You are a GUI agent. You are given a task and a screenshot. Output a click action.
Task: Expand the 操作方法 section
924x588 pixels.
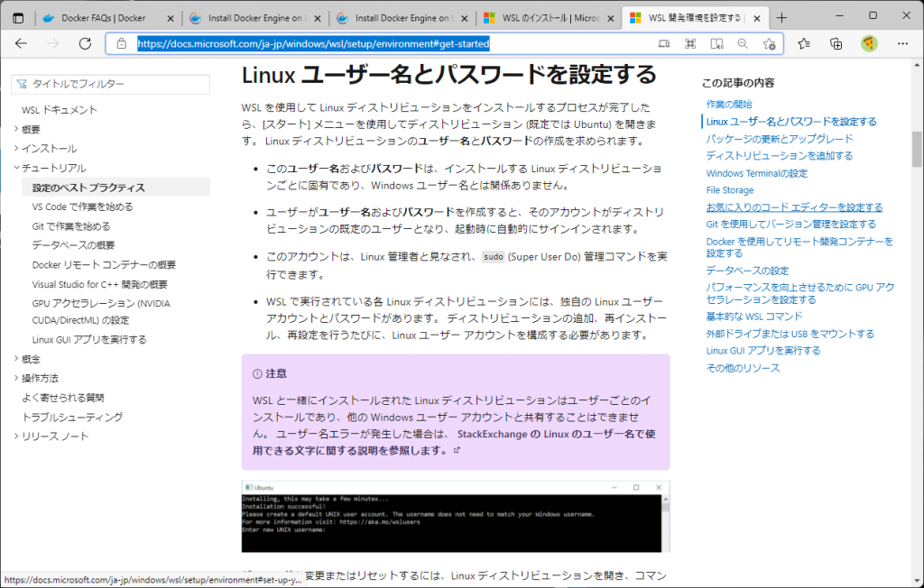coord(16,378)
